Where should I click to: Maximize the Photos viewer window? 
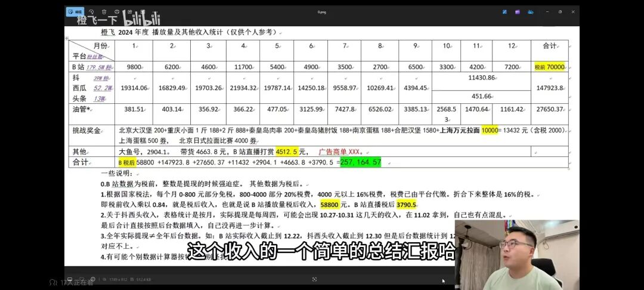coord(560,12)
